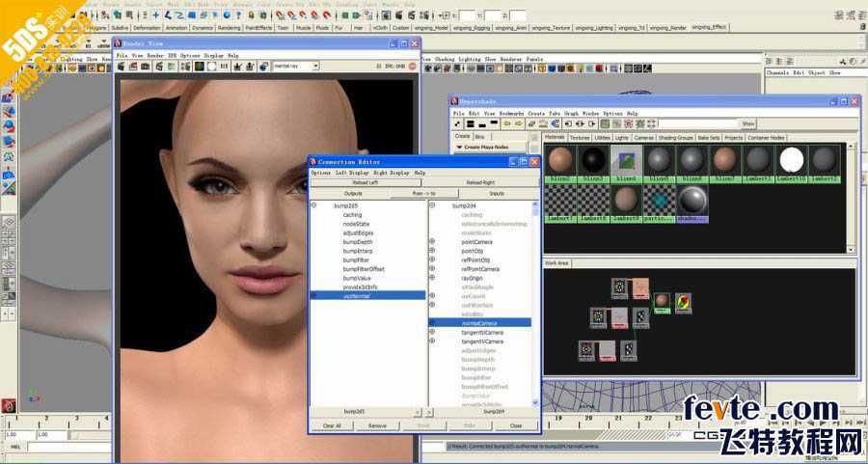Click the keep image icon in Render View
The image size is (868, 464).
[237, 67]
